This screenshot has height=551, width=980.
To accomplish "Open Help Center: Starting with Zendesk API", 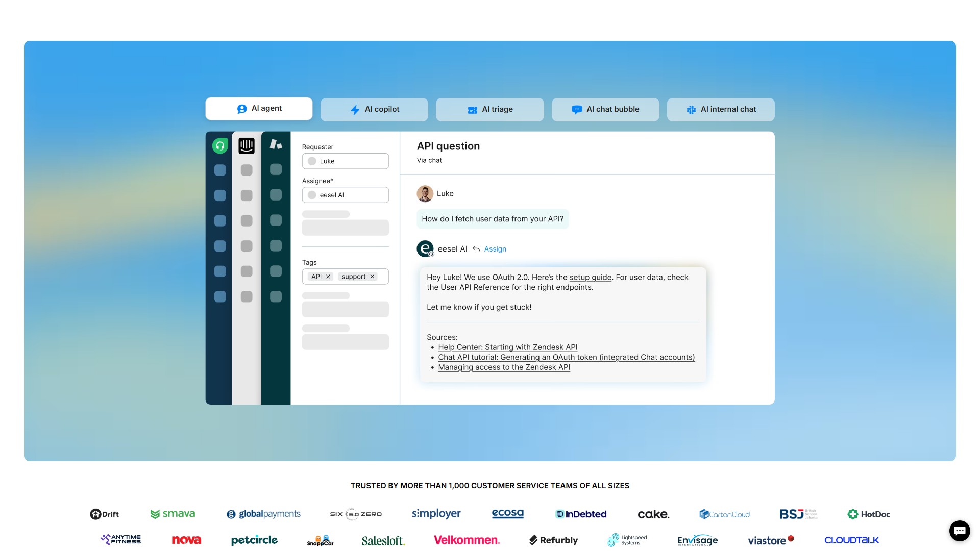I will [x=507, y=347].
